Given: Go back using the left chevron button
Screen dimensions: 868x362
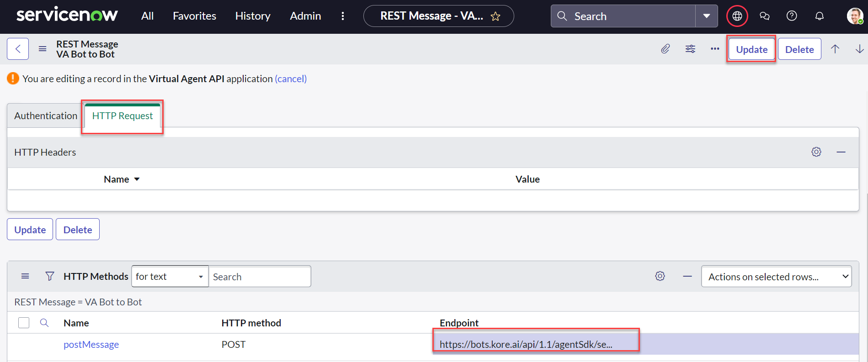Looking at the screenshot, I should (18, 49).
